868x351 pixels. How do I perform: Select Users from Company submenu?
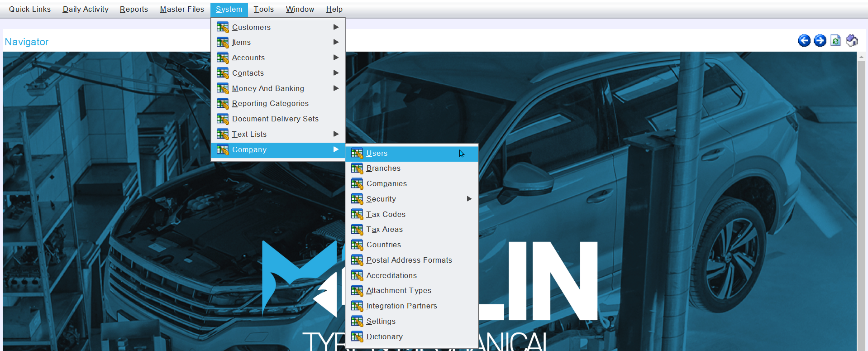point(412,153)
